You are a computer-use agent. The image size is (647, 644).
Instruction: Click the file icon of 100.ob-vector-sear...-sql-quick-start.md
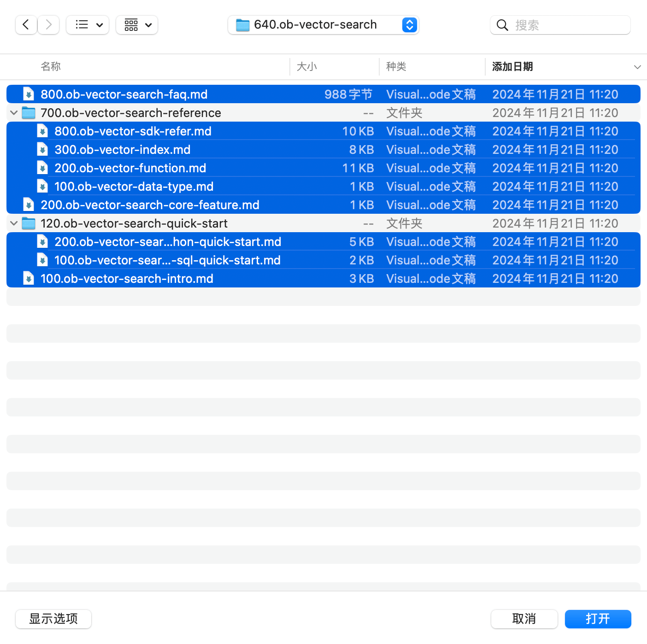coord(42,260)
